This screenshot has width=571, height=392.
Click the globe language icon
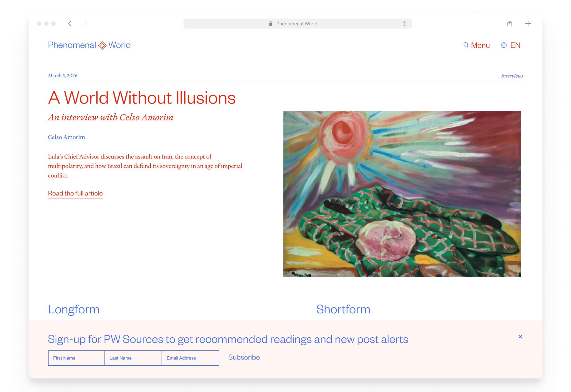tap(504, 45)
